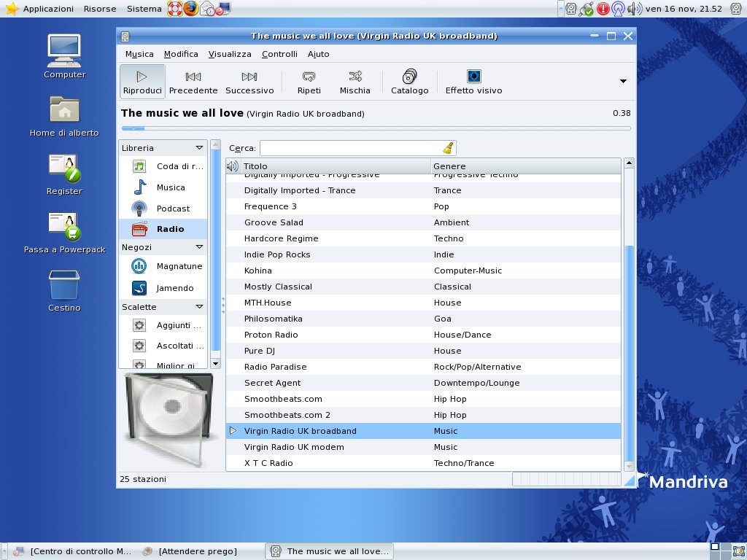Open Coda di riproduzione in the sidebar
This screenshot has height=560, width=747.
tap(163, 166)
